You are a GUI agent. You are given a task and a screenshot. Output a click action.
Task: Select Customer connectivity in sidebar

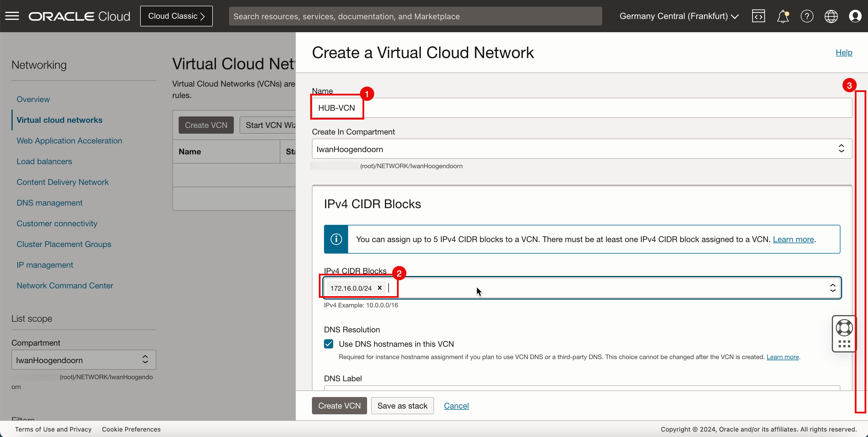click(57, 223)
